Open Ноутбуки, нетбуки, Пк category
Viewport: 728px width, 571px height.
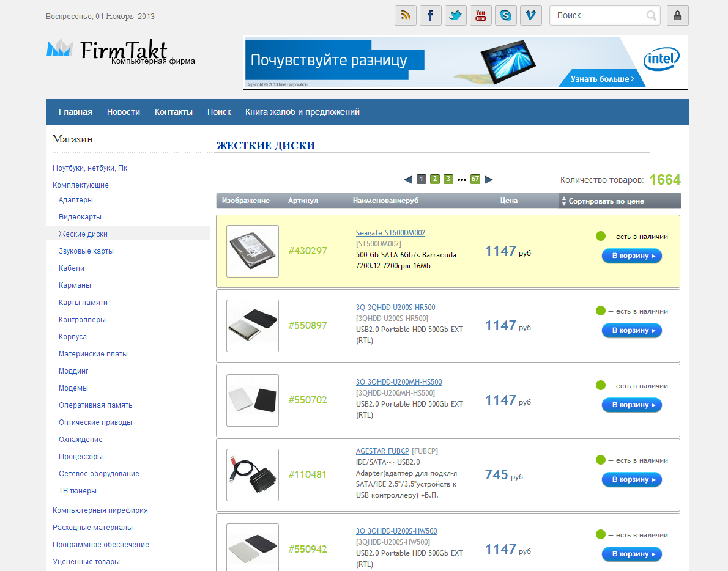click(x=89, y=168)
